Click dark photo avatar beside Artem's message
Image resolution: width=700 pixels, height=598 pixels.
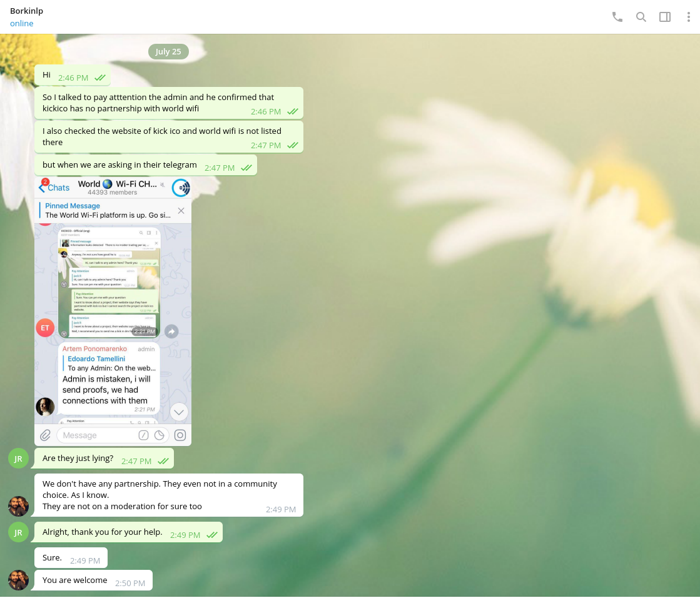45,407
